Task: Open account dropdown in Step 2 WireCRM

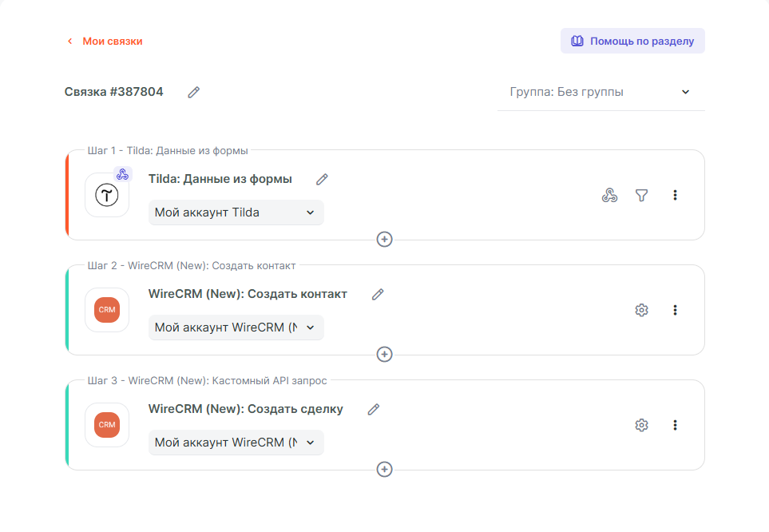Action: tap(236, 328)
